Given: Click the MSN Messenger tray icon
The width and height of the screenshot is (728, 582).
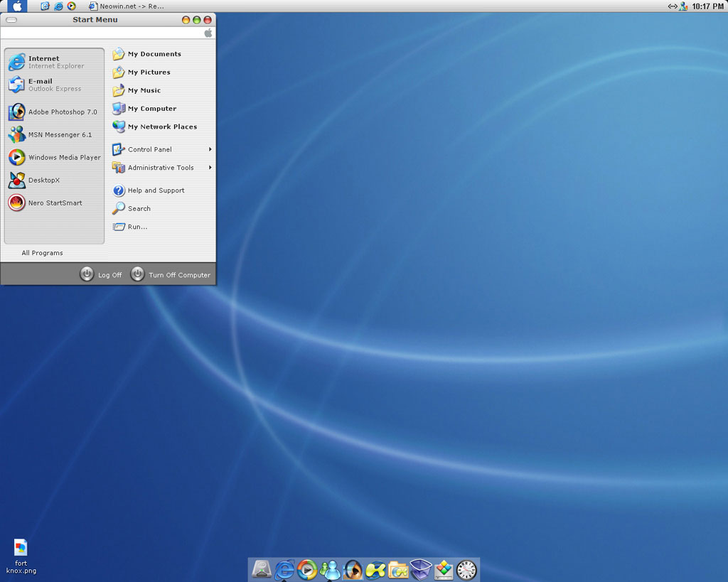Looking at the screenshot, I should coord(683,6).
